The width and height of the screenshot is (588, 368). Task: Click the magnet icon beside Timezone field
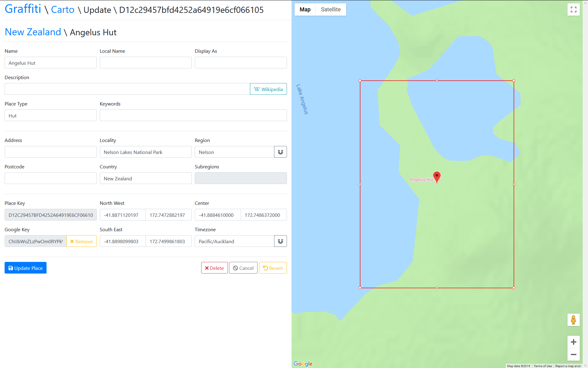pyautogui.click(x=280, y=241)
